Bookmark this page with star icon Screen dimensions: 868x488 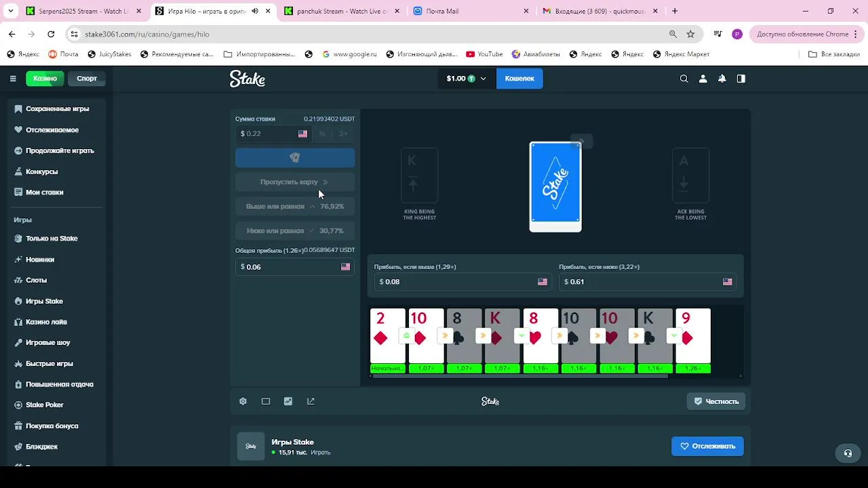pyautogui.click(x=690, y=34)
